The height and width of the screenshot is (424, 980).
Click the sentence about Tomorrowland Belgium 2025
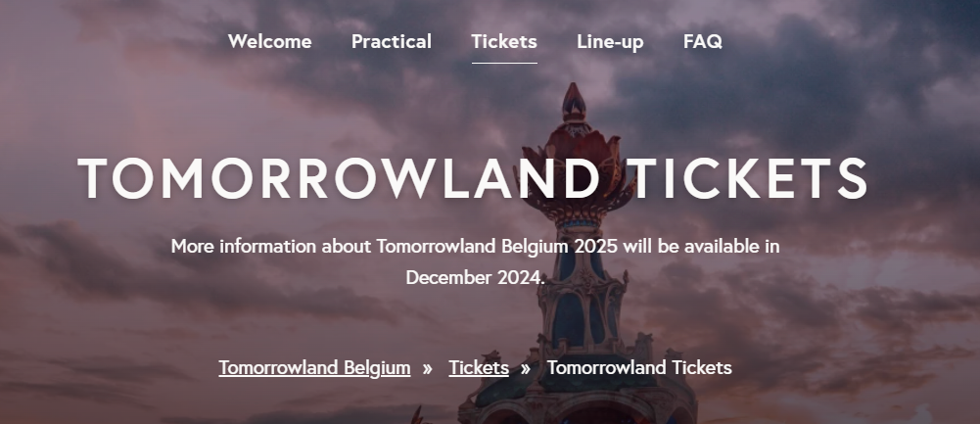pyautogui.click(x=475, y=261)
